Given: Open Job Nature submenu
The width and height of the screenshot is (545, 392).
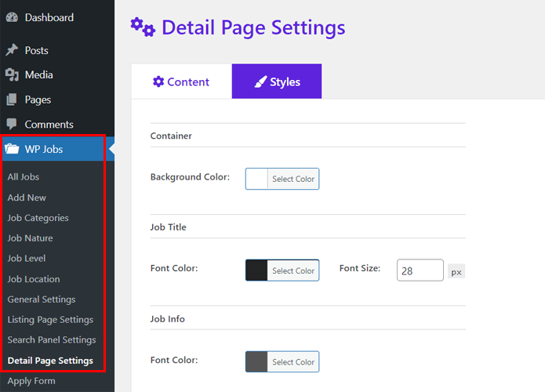Looking at the screenshot, I should coord(31,238).
